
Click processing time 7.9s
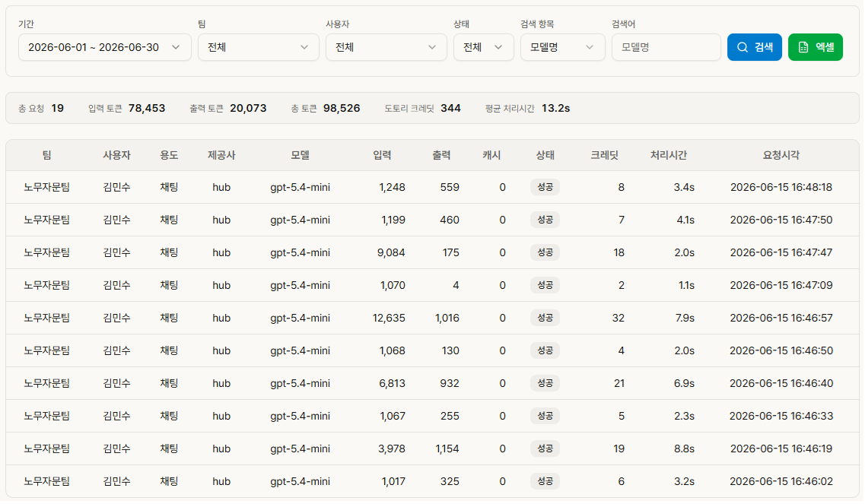[684, 319]
